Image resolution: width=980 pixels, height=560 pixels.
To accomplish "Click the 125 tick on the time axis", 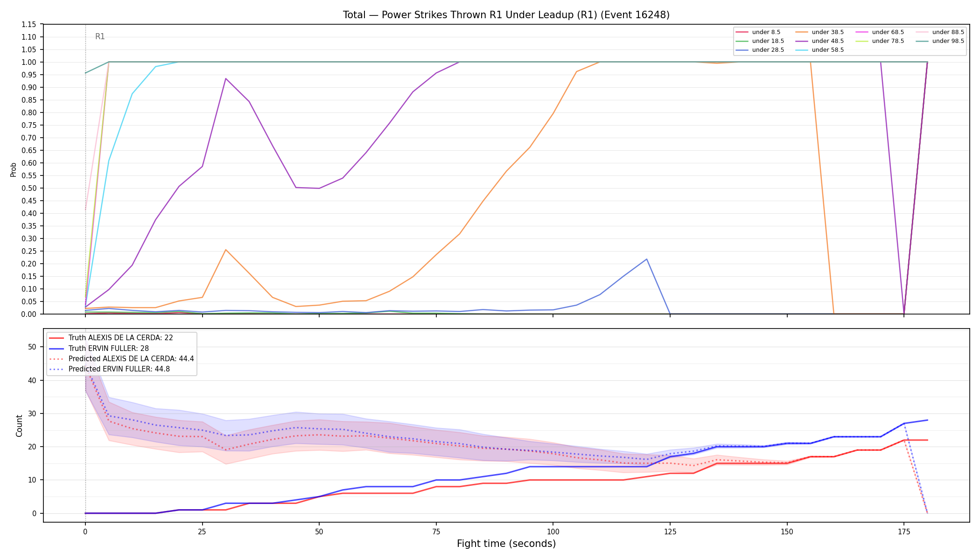I will pos(670,531).
